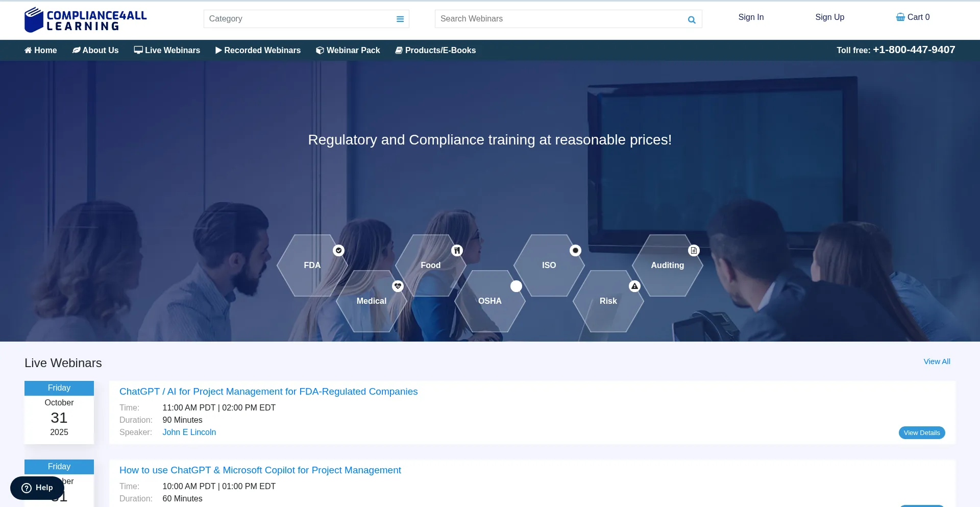Open Products/E-Books menu item
Screen dimensions: 980x507
click(x=435, y=51)
